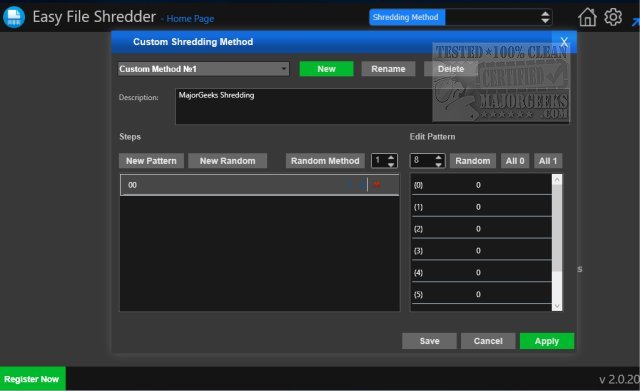Add a New Random step
Viewport: 640px width, 391px height.
click(x=227, y=161)
